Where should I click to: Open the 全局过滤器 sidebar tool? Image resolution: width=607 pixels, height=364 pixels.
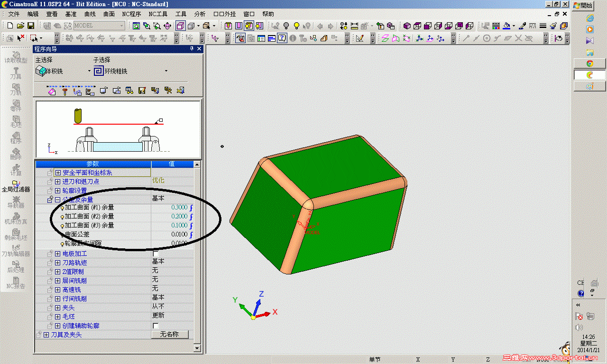16,186
